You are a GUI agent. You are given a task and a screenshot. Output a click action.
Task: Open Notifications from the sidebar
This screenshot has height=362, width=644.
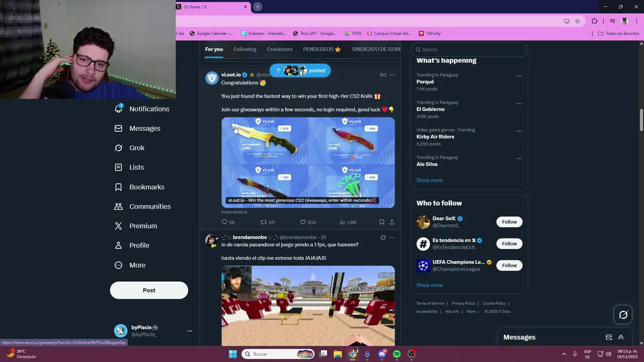click(142, 109)
